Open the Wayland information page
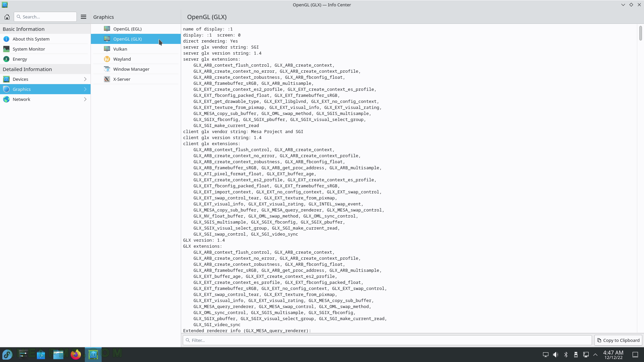This screenshot has height=362, width=644. point(136,59)
